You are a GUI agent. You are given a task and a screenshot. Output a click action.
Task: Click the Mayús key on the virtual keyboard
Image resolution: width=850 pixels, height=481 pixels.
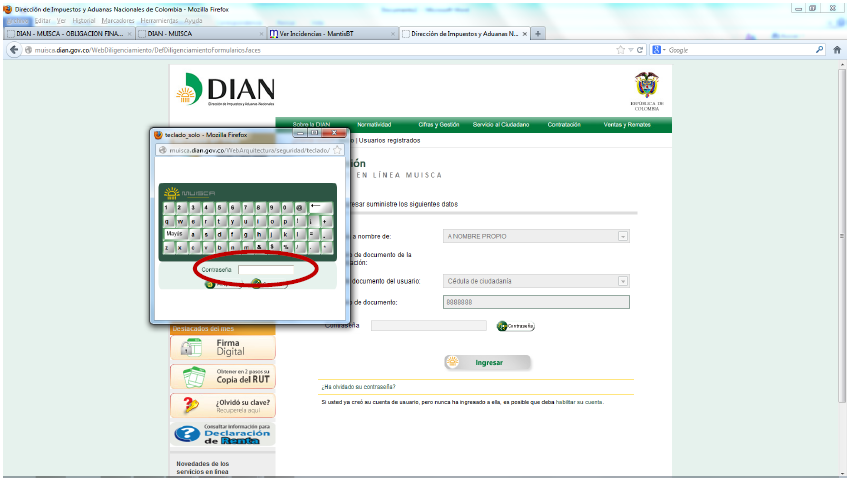coord(176,234)
